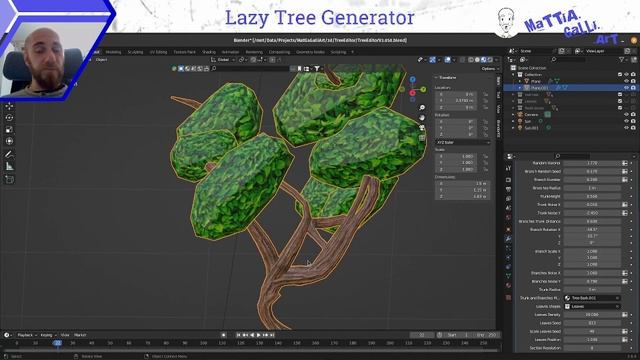Open the Playback menu in timeline
The width and height of the screenshot is (640, 360).
[x=26, y=335]
